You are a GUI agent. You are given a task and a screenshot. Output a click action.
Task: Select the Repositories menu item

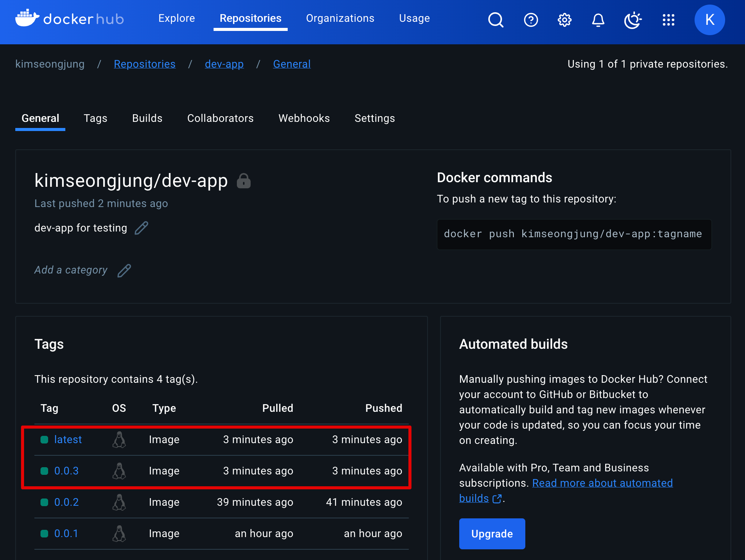(x=251, y=18)
